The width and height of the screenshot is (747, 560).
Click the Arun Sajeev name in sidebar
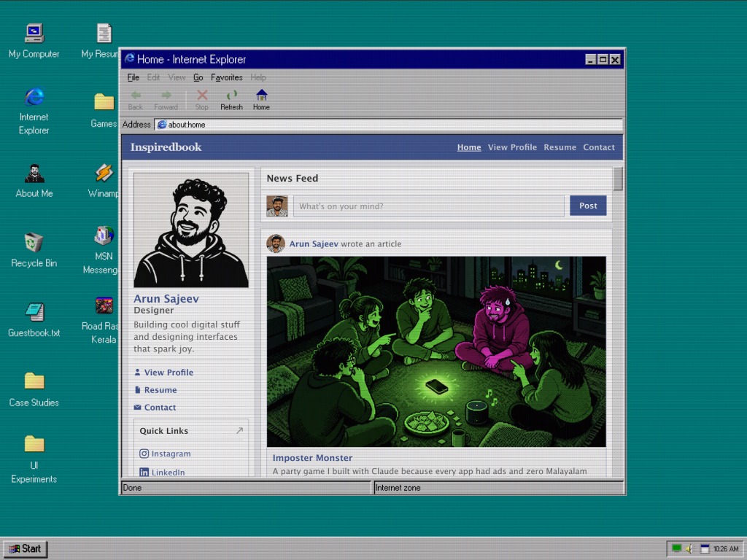click(166, 299)
